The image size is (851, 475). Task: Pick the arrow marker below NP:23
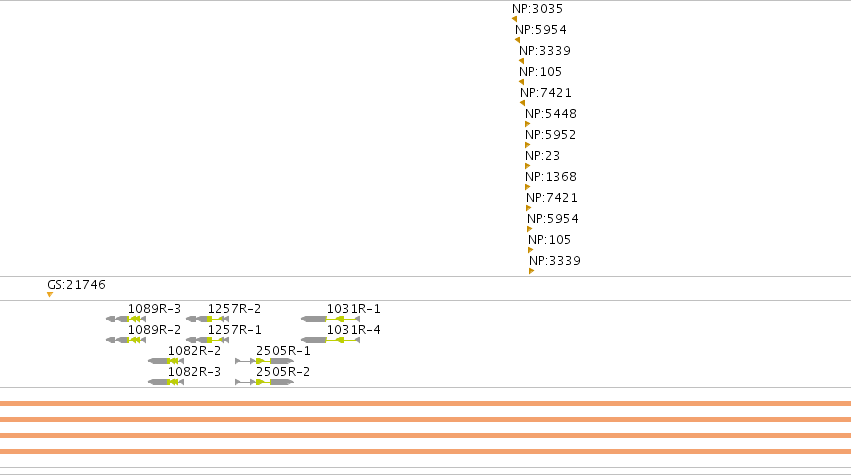(x=528, y=166)
